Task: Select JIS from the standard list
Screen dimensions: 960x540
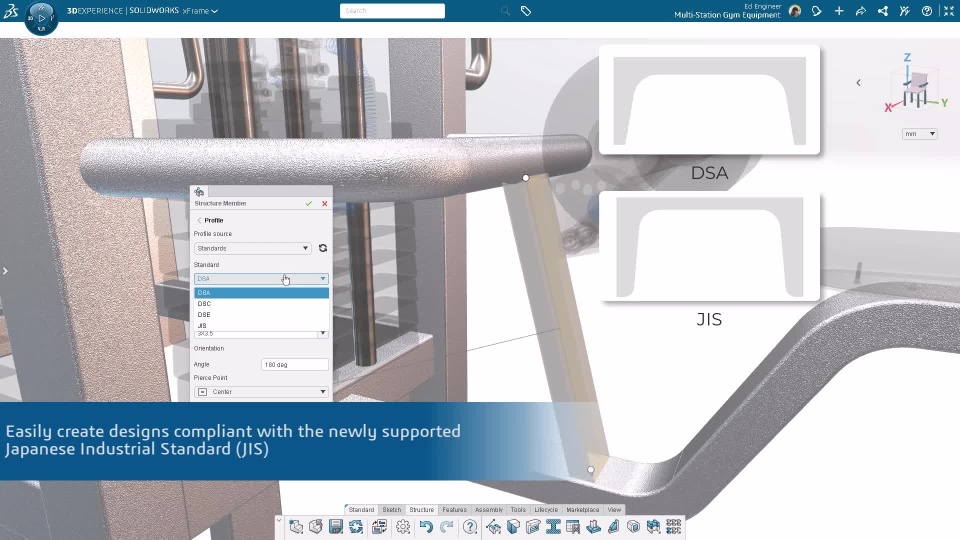Action: tap(261, 325)
